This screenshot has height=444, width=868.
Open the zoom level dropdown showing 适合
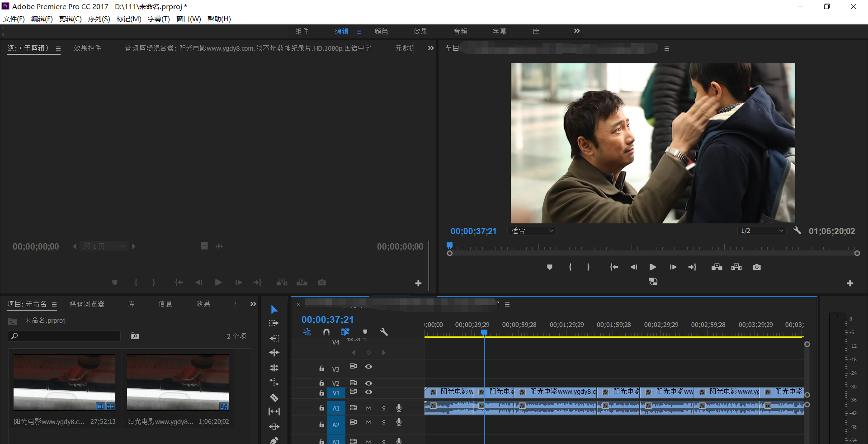click(532, 231)
